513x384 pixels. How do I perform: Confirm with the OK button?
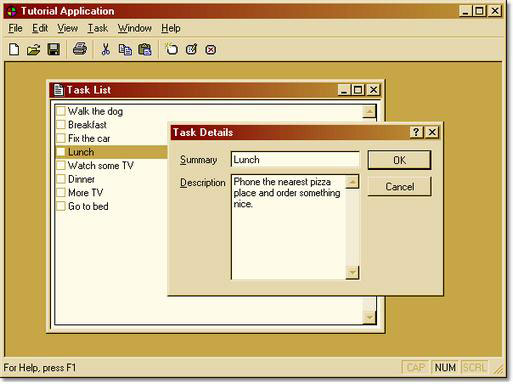[399, 160]
